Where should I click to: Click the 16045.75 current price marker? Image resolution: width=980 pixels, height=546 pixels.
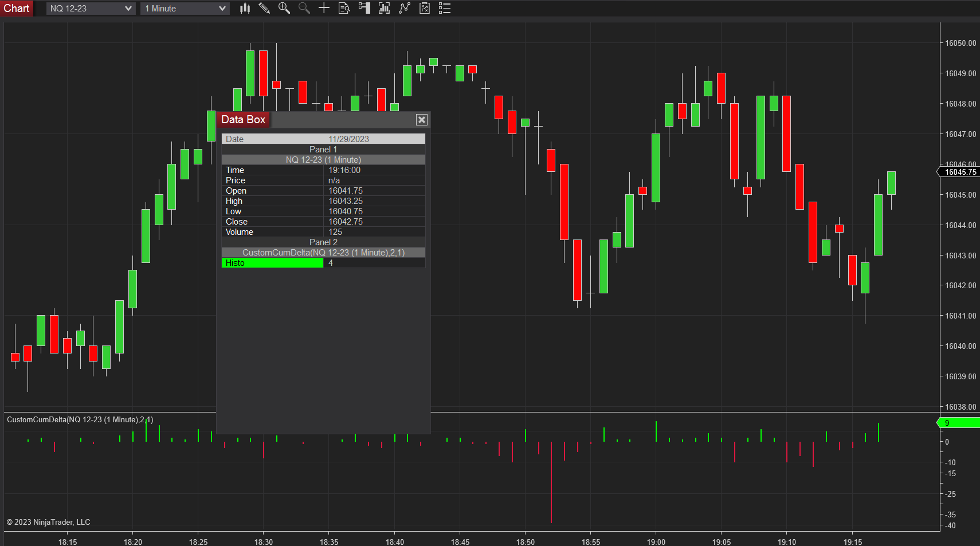tap(959, 172)
